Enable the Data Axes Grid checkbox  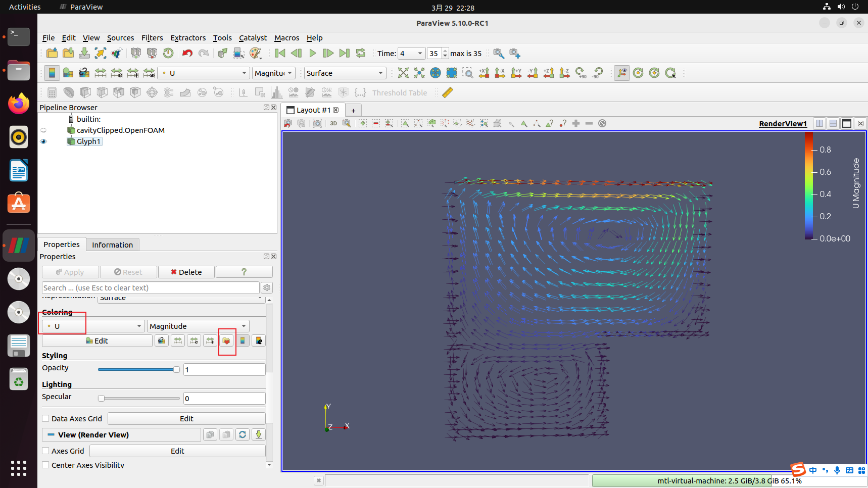tap(45, 418)
